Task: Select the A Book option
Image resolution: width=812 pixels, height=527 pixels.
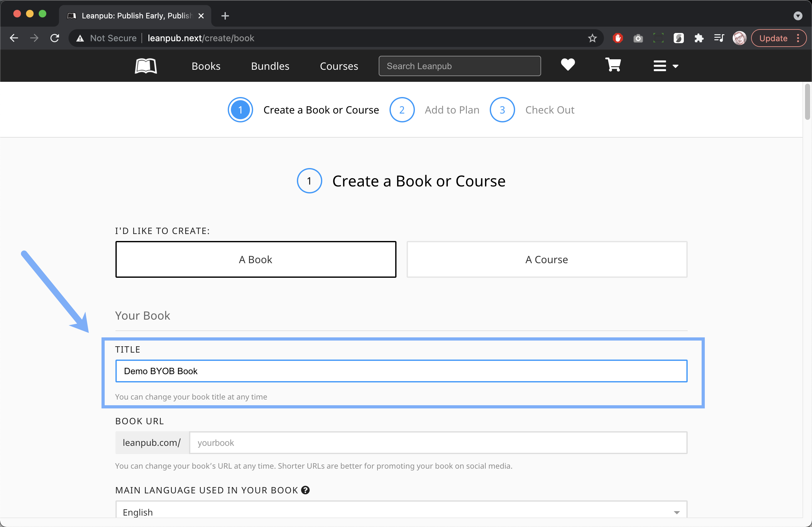Action: [256, 259]
